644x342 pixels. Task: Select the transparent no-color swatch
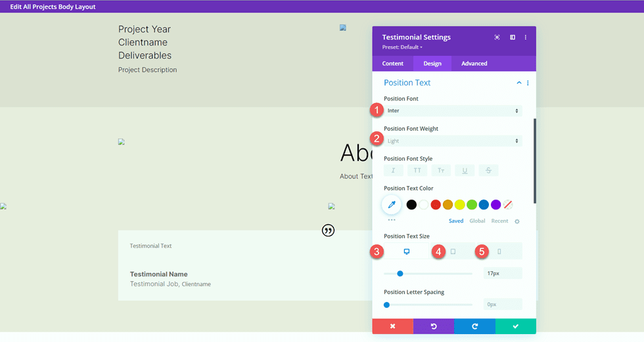(508, 205)
